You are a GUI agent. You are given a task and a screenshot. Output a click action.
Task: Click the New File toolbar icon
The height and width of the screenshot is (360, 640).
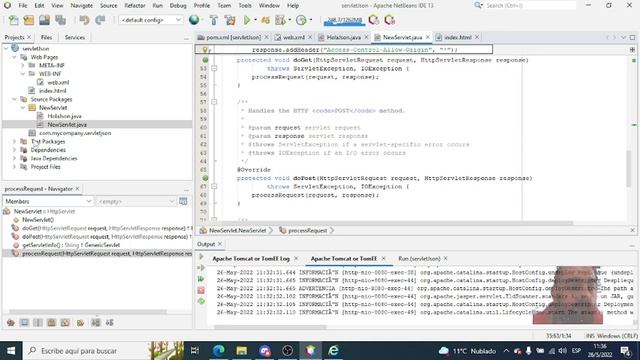(x=13, y=20)
